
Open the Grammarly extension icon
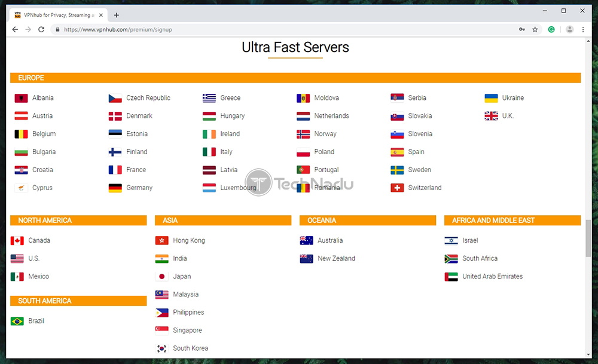[x=551, y=29]
